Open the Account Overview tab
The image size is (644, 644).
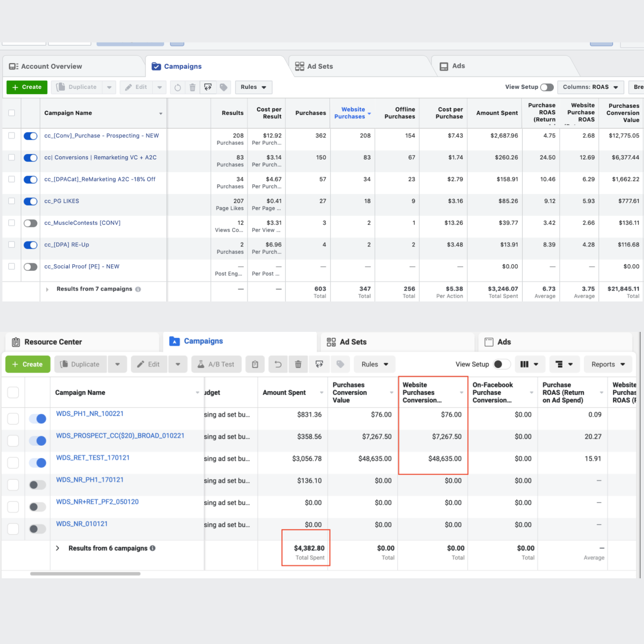pos(51,66)
